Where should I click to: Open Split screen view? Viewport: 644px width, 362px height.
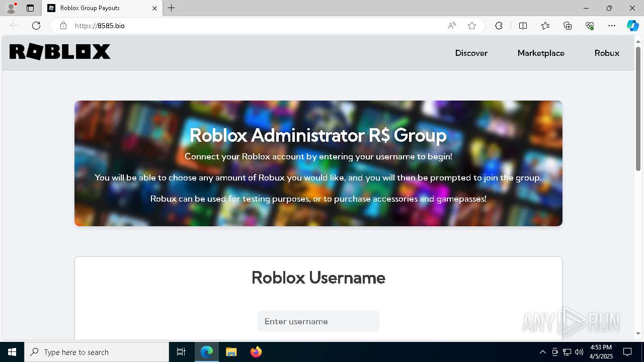523,26
